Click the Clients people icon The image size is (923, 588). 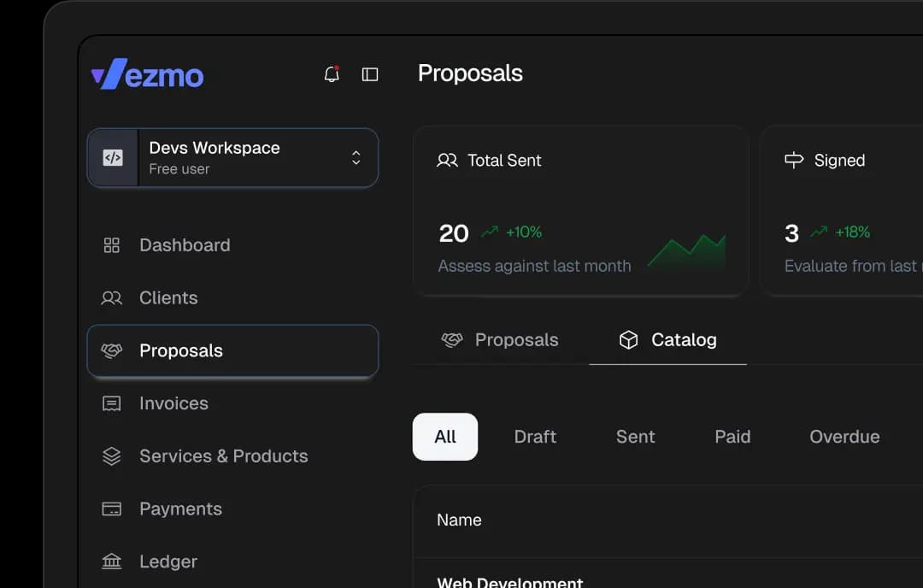pos(111,297)
